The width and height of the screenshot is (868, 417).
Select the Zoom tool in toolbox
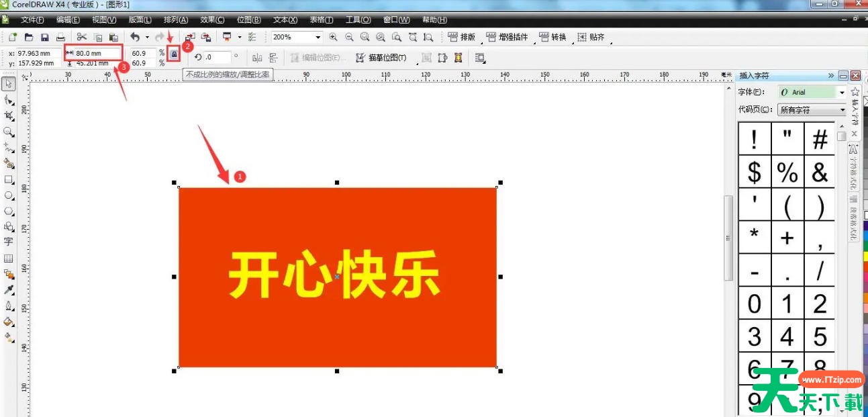[9, 132]
